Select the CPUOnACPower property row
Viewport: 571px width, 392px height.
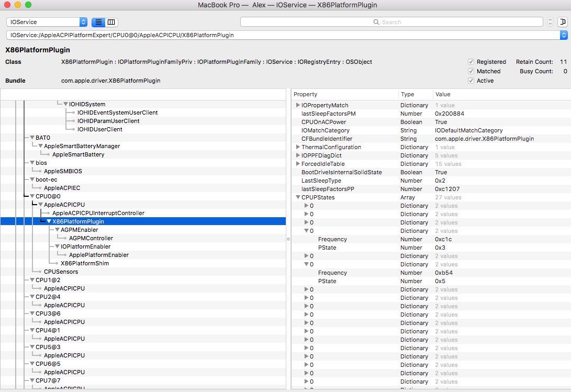[431, 122]
